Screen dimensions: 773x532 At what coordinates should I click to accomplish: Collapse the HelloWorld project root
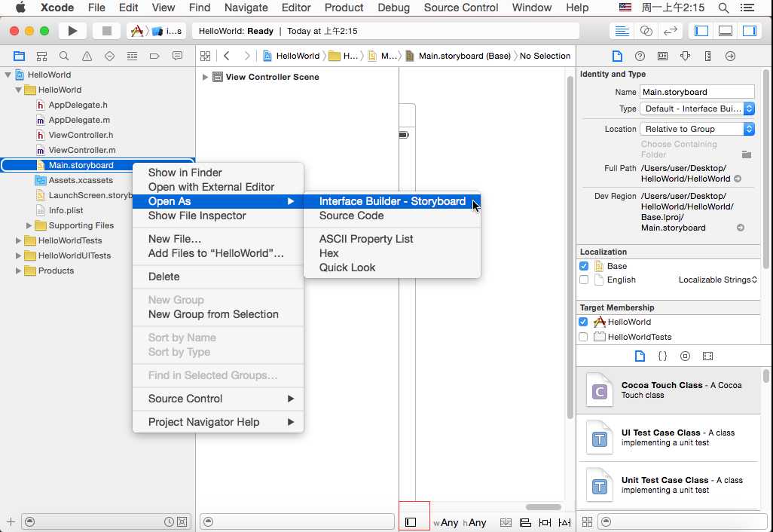pyautogui.click(x=8, y=75)
